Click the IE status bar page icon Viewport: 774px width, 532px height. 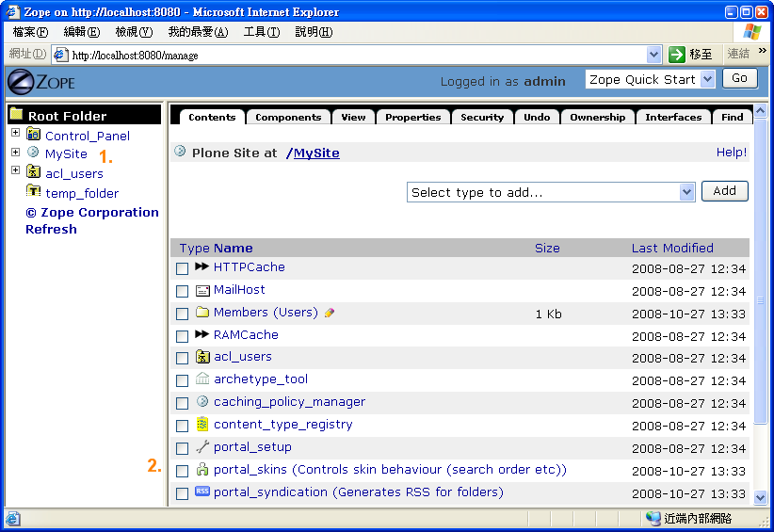(x=13, y=519)
